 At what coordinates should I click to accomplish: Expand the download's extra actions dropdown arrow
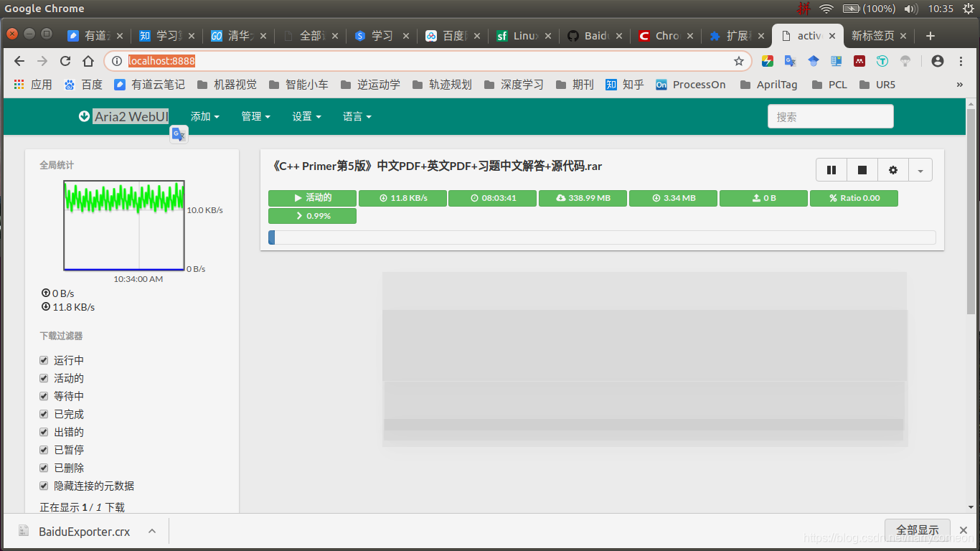tap(920, 169)
